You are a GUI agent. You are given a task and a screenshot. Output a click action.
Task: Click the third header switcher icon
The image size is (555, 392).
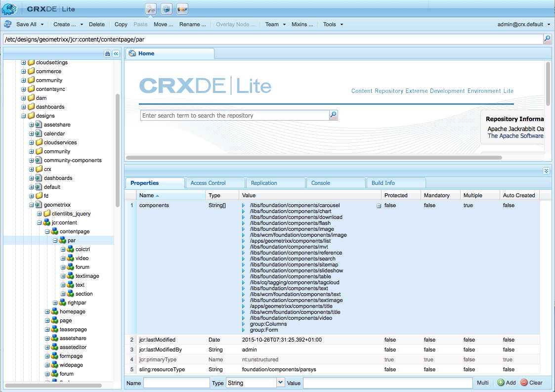point(182,9)
